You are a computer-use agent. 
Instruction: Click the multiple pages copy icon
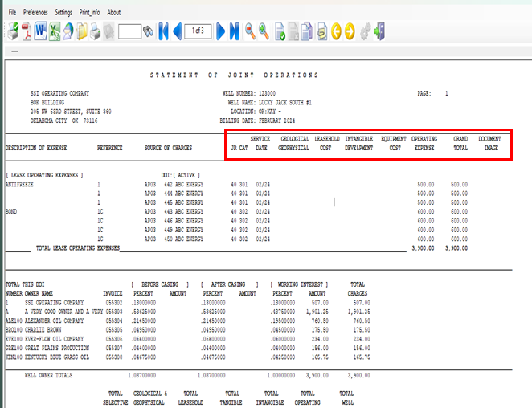click(x=307, y=31)
